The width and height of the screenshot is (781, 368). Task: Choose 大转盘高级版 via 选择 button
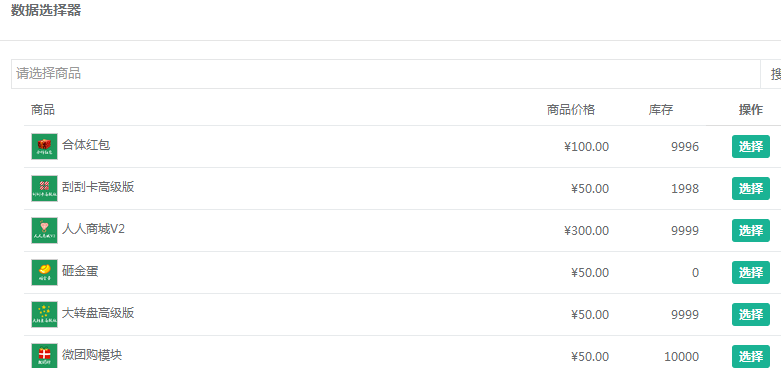[x=751, y=314]
